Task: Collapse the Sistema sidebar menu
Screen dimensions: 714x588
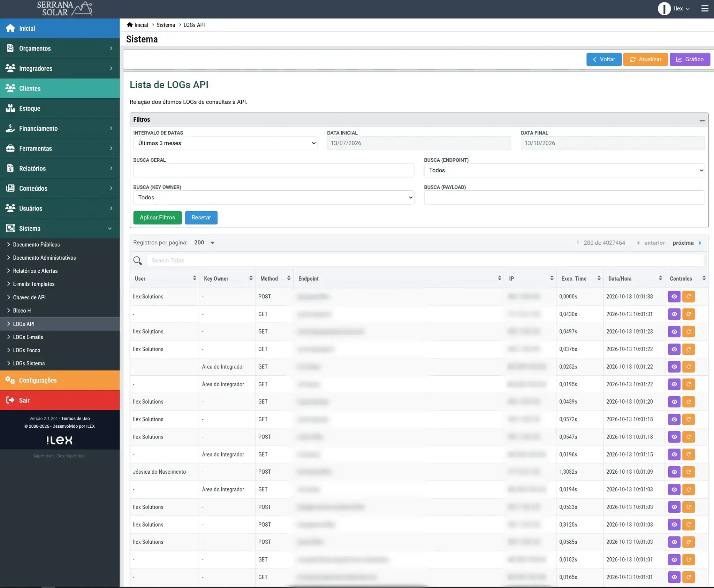Action: pos(60,228)
